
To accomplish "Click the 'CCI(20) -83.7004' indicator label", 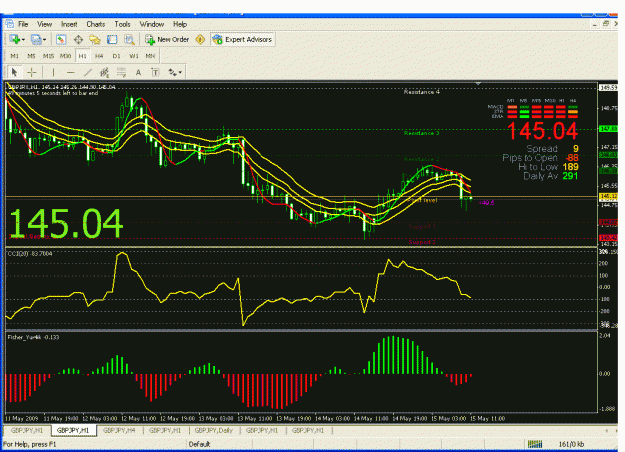I will pyautogui.click(x=30, y=254).
